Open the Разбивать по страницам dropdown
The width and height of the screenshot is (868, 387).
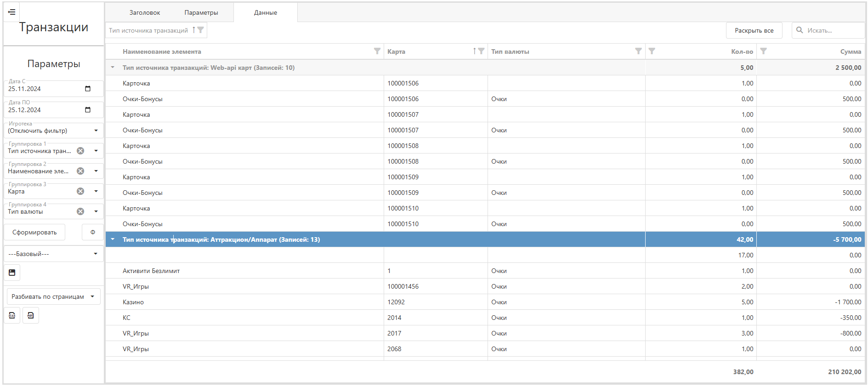tap(54, 296)
